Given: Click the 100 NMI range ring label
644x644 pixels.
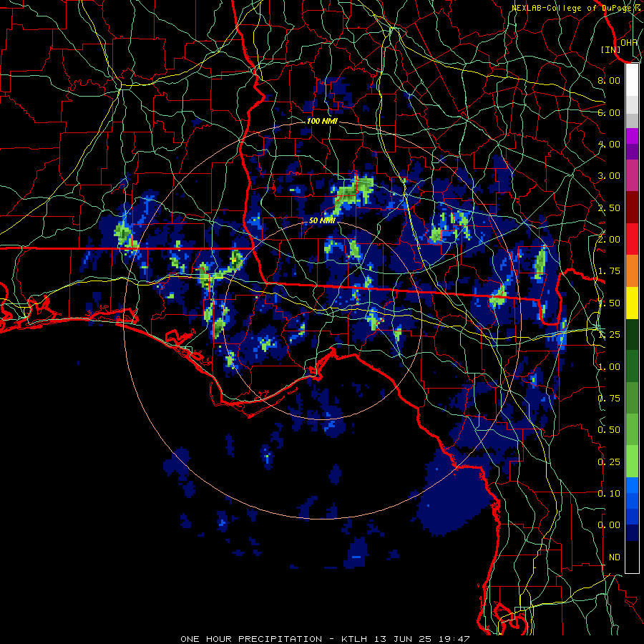Looking at the screenshot, I should click(322, 121).
